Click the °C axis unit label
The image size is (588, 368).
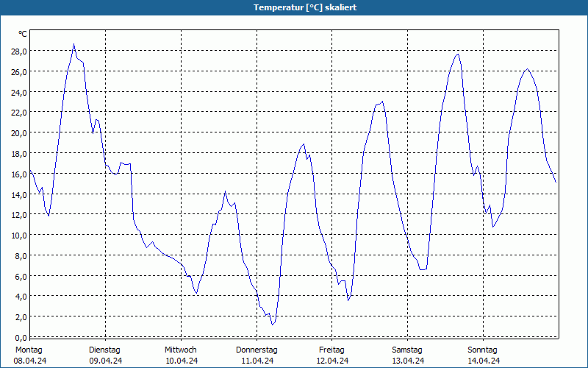(23, 34)
